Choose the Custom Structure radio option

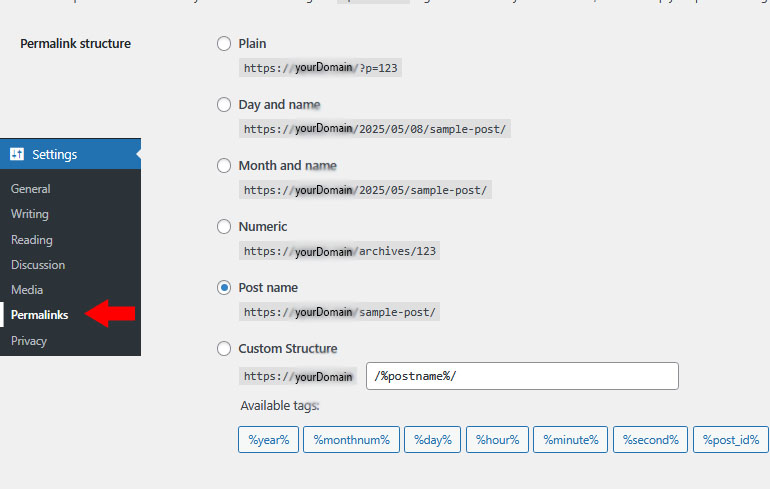tap(224, 349)
